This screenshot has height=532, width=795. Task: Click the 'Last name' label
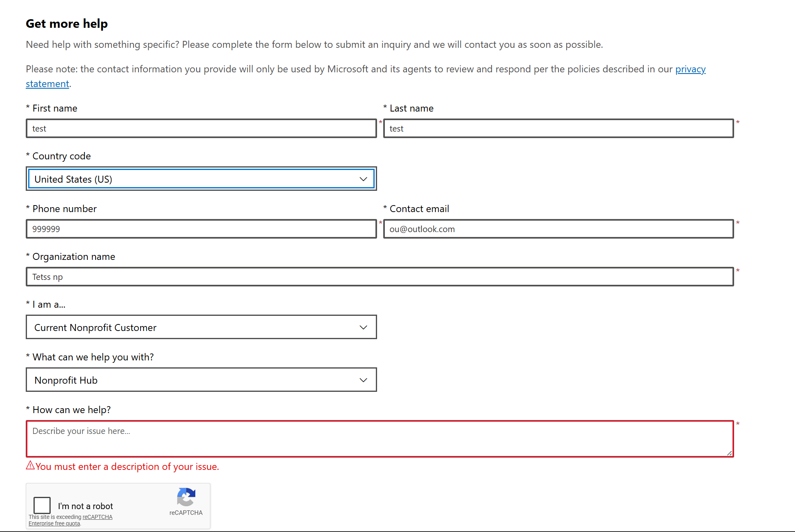point(411,108)
